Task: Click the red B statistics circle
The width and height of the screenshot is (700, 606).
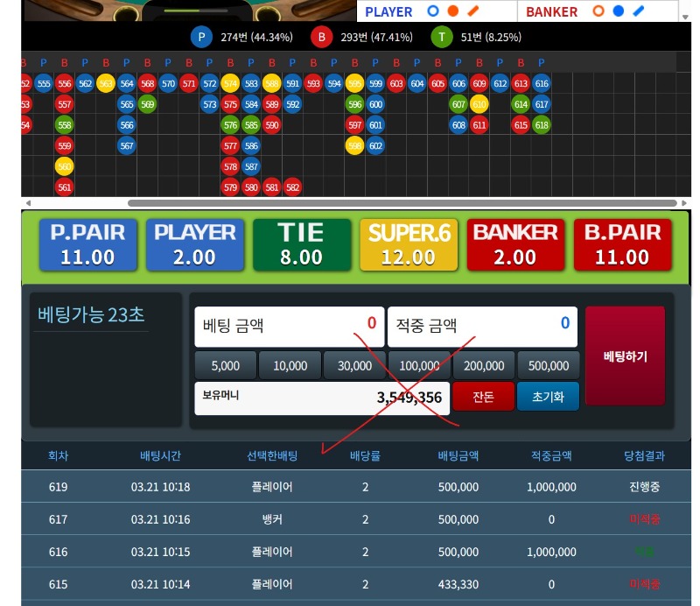Action: 322,38
